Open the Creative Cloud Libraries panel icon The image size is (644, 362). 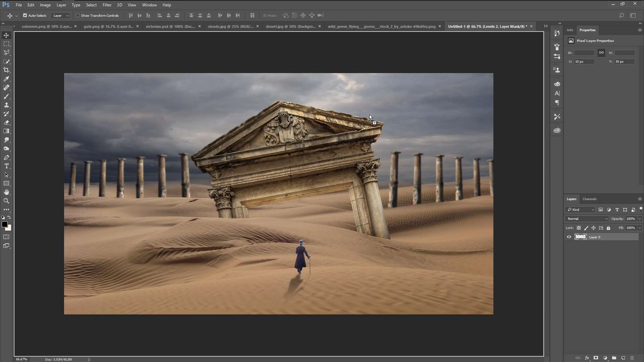click(557, 130)
